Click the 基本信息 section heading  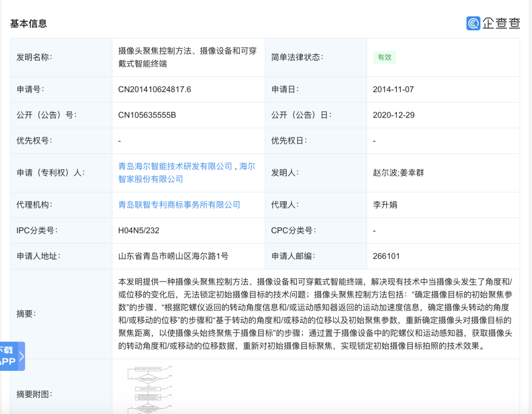(29, 23)
